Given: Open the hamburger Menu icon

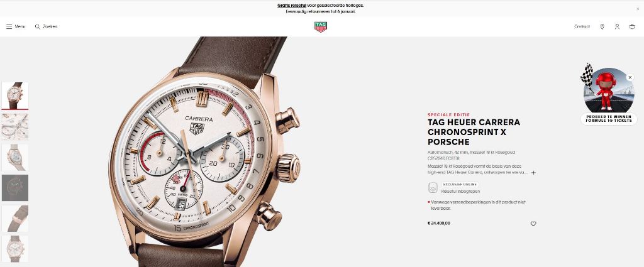Looking at the screenshot, I should (9, 26).
